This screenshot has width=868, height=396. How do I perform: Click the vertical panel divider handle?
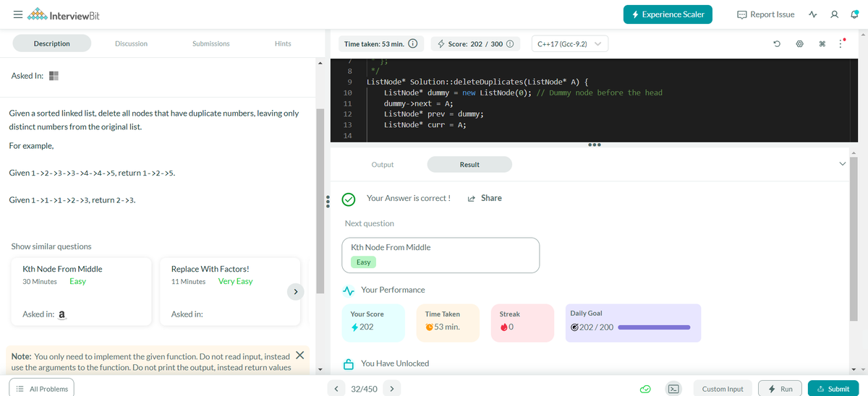click(x=328, y=201)
